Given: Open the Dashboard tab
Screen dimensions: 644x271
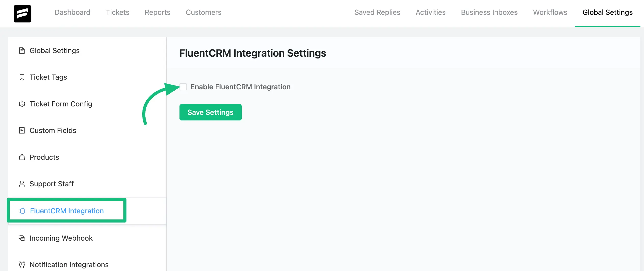Looking at the screenshot, I should (x=72, y=12).
